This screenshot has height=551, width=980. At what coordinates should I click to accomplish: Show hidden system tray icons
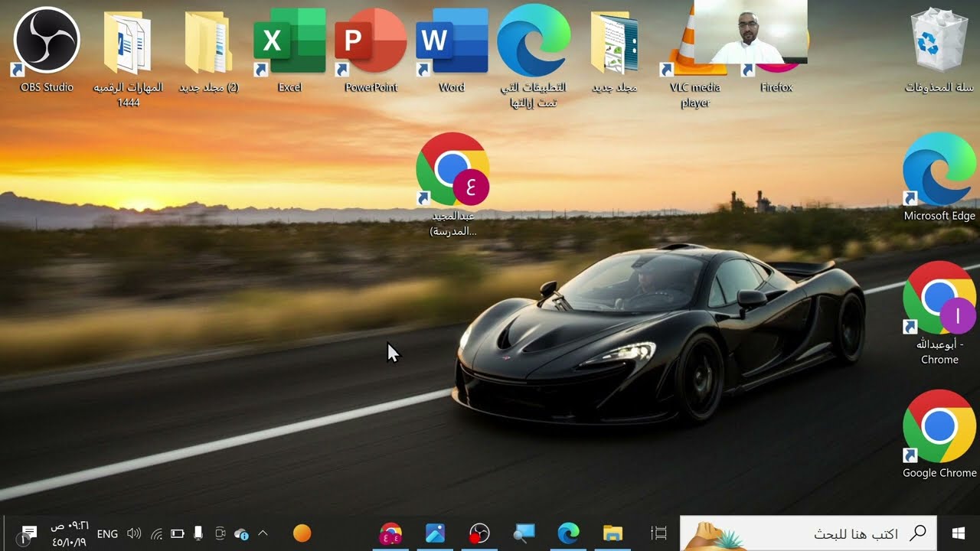click(263, 533)
